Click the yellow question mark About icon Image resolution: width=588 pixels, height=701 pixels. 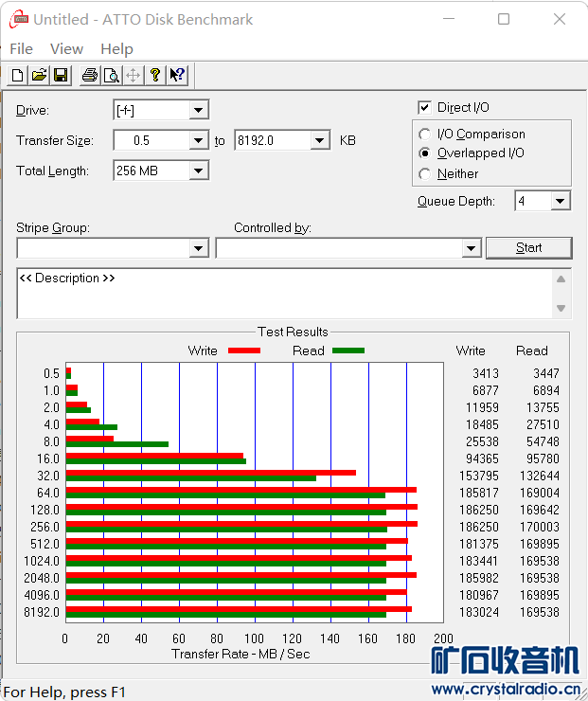155,76
